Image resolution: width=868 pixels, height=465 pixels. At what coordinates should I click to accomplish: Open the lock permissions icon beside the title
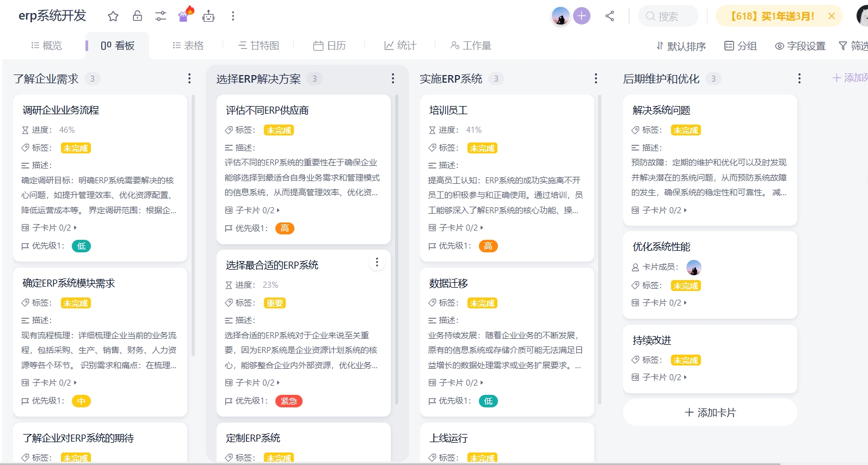click(x=138, y=16)
